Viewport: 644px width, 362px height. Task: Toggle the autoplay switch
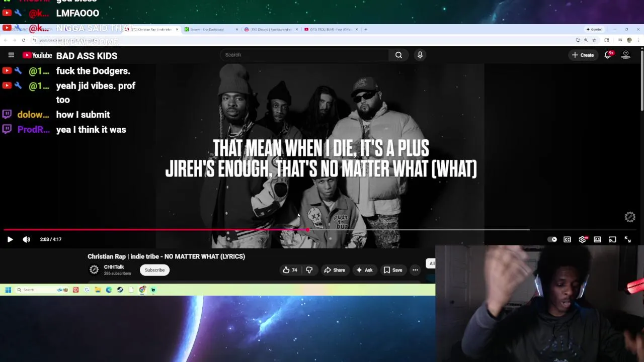[552, 239]
